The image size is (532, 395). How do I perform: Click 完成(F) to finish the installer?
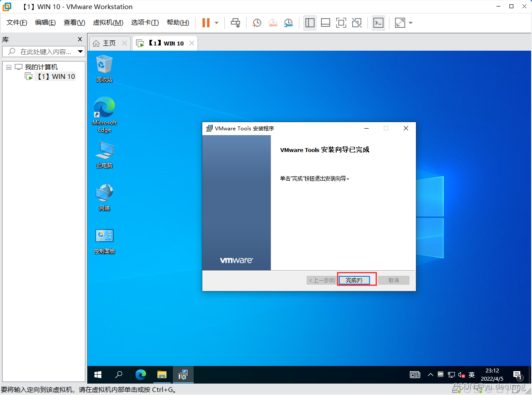[354, 280]
